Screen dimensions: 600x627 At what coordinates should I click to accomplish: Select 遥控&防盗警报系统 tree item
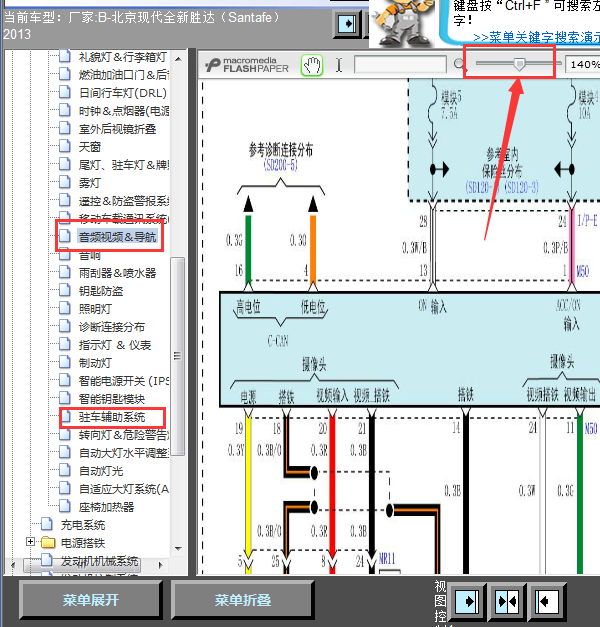(124, 201)
